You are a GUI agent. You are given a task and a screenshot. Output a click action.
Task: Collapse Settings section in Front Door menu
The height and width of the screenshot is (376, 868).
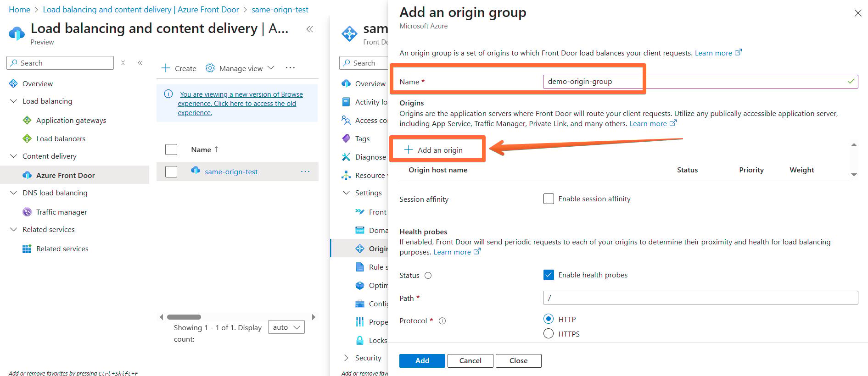[346, 193]
